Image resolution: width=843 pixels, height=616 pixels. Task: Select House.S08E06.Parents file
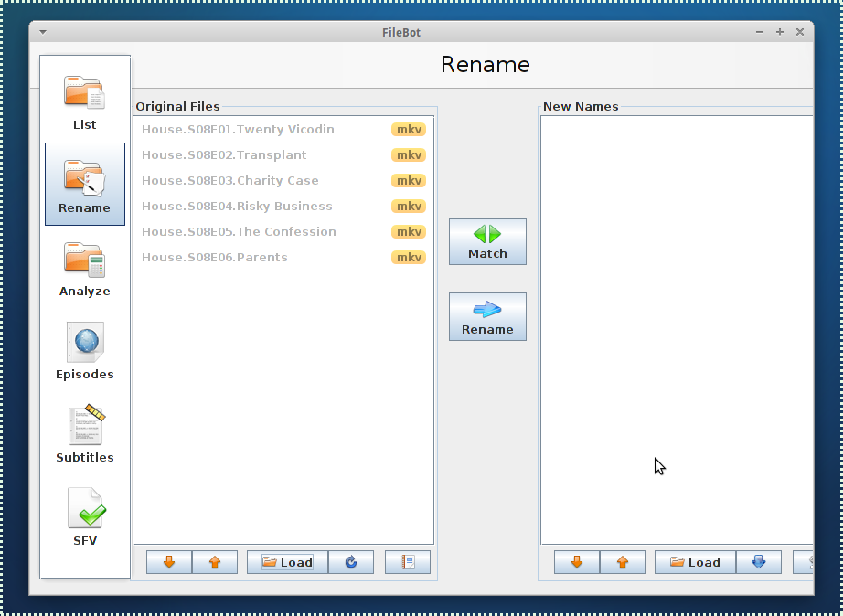(x=283, y=258)
